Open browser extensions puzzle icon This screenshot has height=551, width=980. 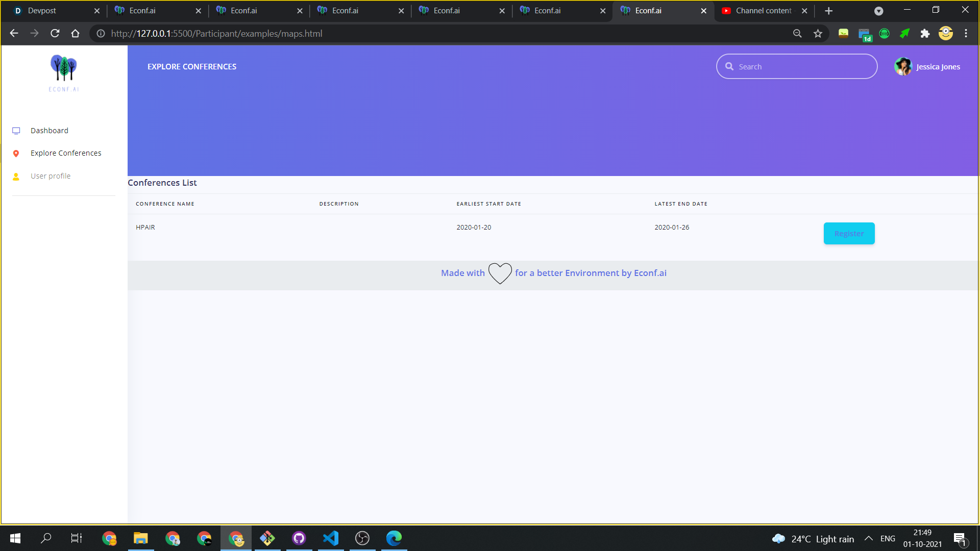pyautogui.click(x=925, y=34)
